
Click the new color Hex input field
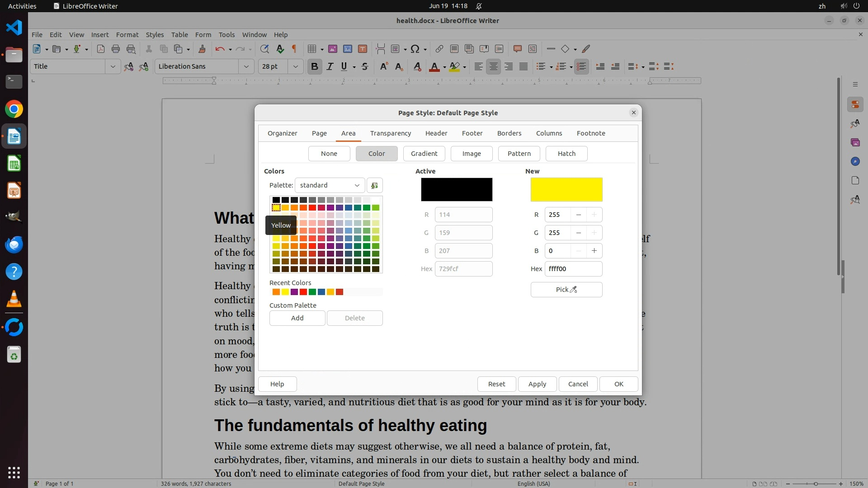pos(573,269)
